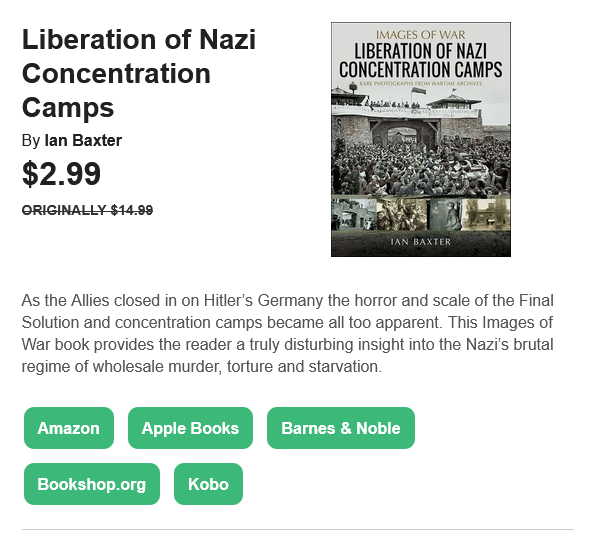
Task: Click the last building photo in cover strip
Action: pyautogui.click(x=486, y=214)
